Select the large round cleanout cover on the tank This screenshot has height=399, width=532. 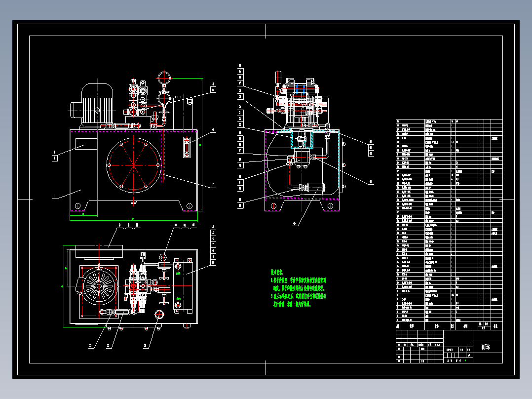(134, 165)
